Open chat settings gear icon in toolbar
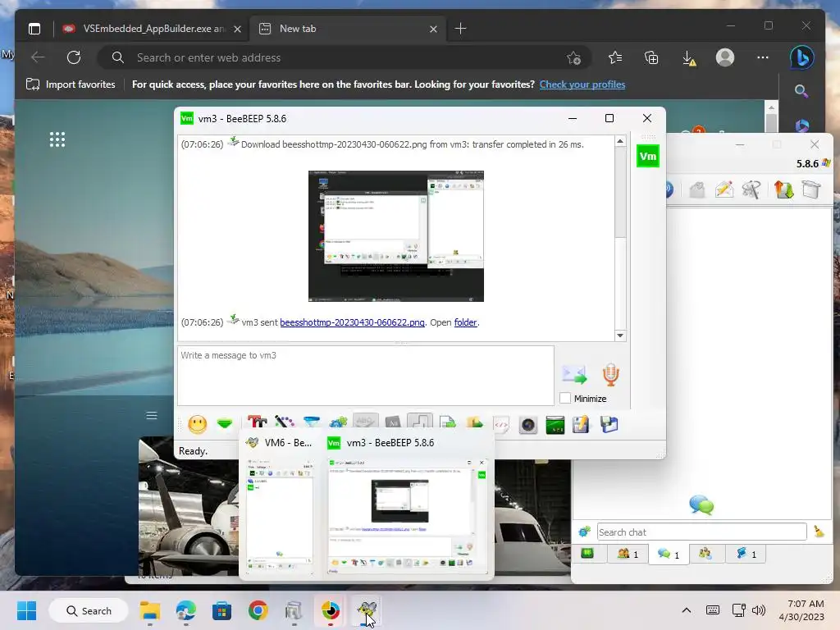Image resolution: width=840 pixels, height=630 pixels. (x=338, y=423)
